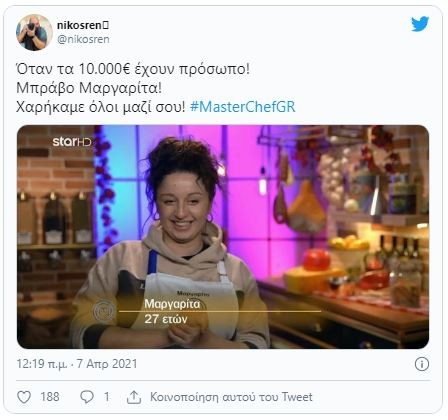
Task: Click the 188 likes count
Action: [50, 397]
